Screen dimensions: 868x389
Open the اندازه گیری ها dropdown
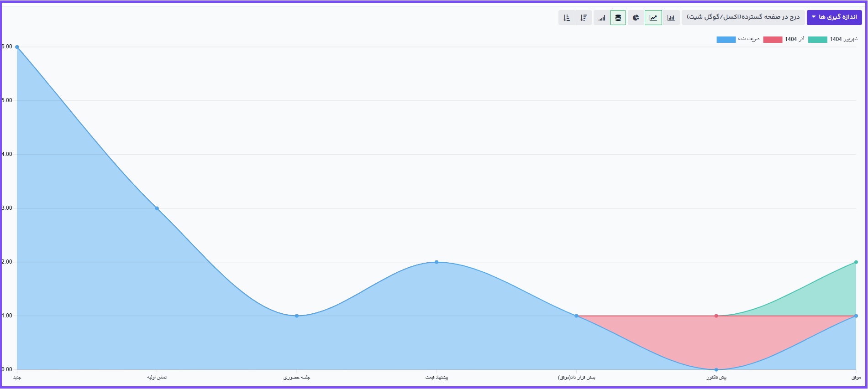click(x=834, y=17)
